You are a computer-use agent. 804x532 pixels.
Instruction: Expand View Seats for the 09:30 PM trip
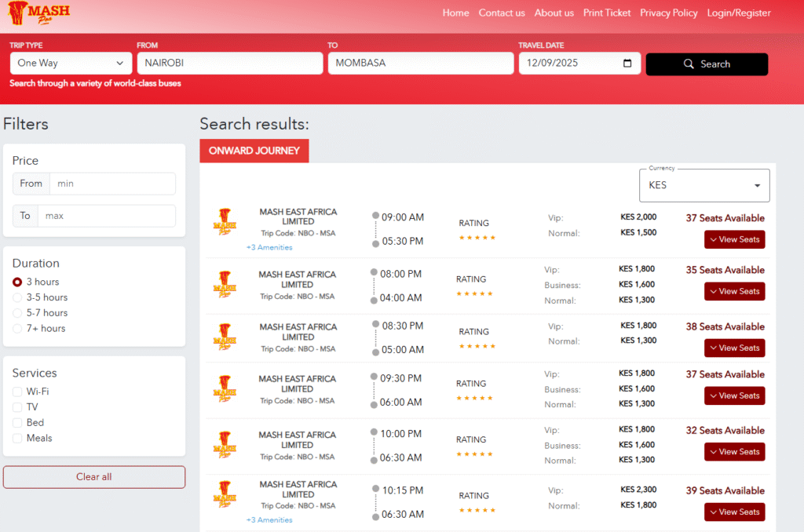[x=734, y=395]
